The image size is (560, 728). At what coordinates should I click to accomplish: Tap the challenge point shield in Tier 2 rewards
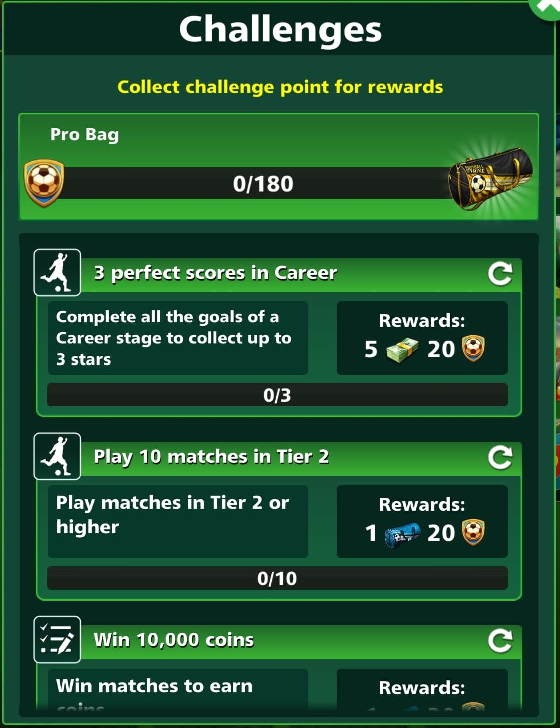[x=473, y=533]
